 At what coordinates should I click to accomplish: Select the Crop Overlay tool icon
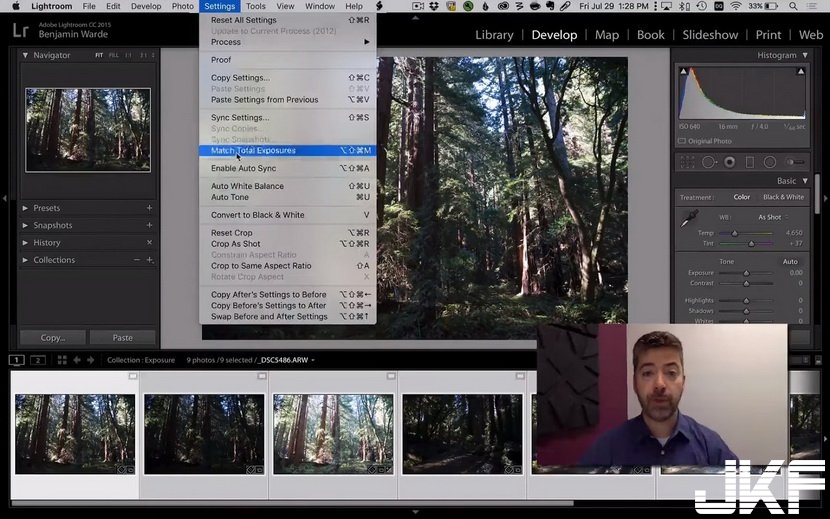pos(687,162)
